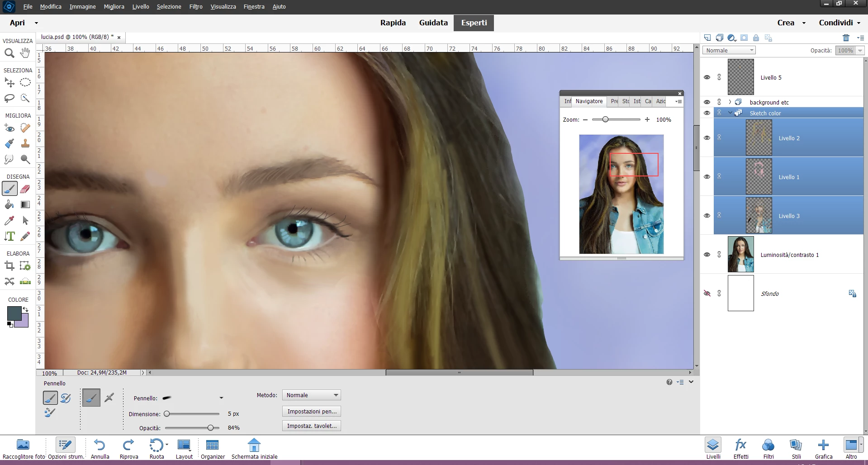Hide the Luminosità/contrasto 1 layer
Image resolution: width=868 pixels, height=465 pixels.
[x=707, y=255]
